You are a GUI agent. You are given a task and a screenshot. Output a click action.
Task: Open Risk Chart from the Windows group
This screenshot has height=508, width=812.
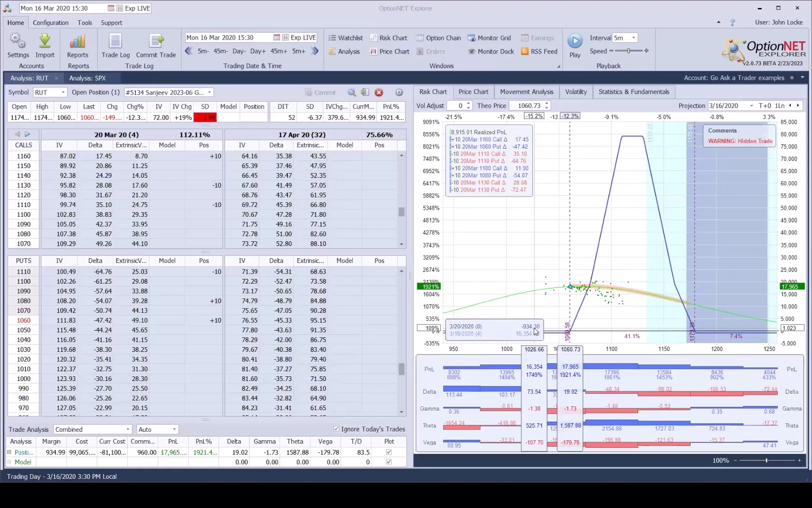click(x=388, y=38)
